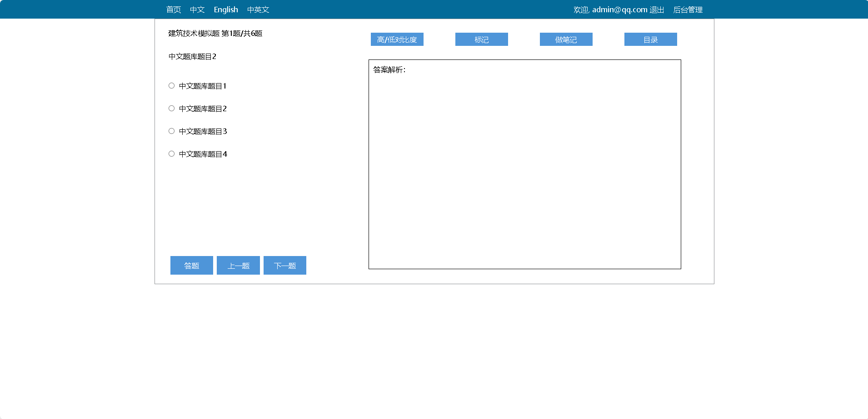Click the 退出 logout link

click(657, 10)
